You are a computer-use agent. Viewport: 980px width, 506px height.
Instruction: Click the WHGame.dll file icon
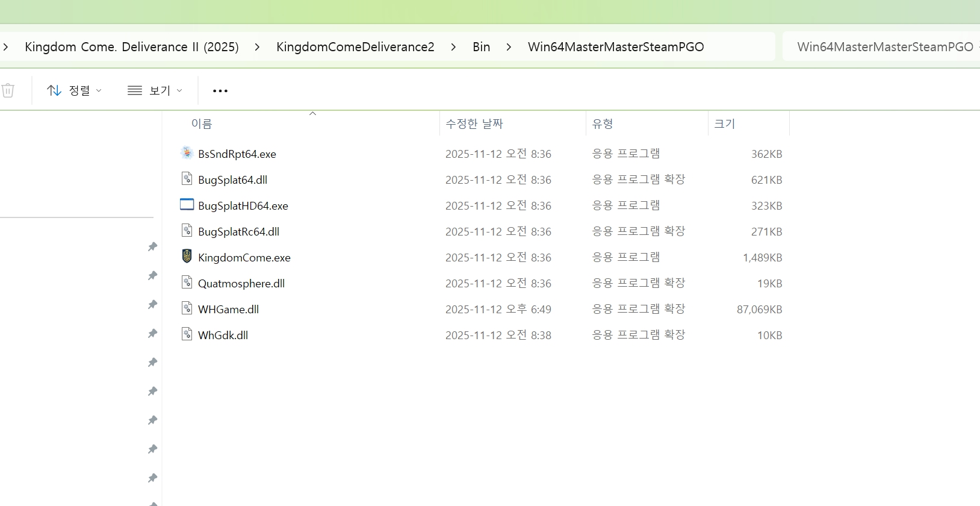(x=187, y=308)
